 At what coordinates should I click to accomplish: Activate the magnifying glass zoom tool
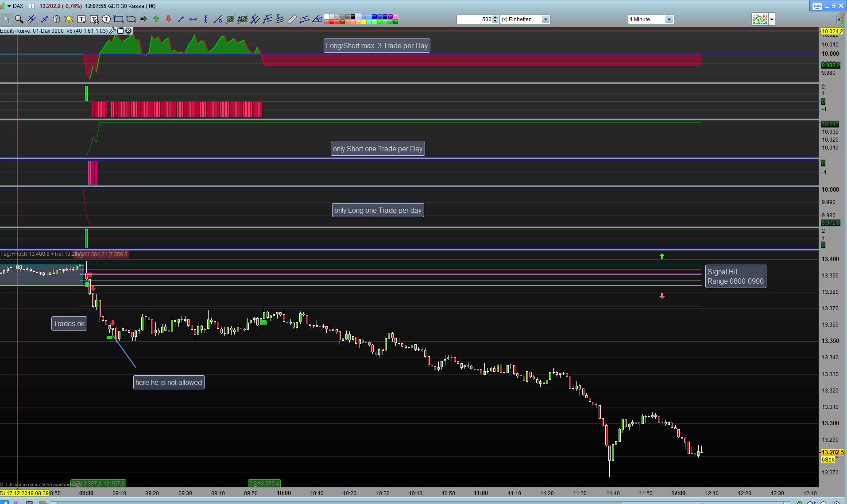[x=19, y=19]
